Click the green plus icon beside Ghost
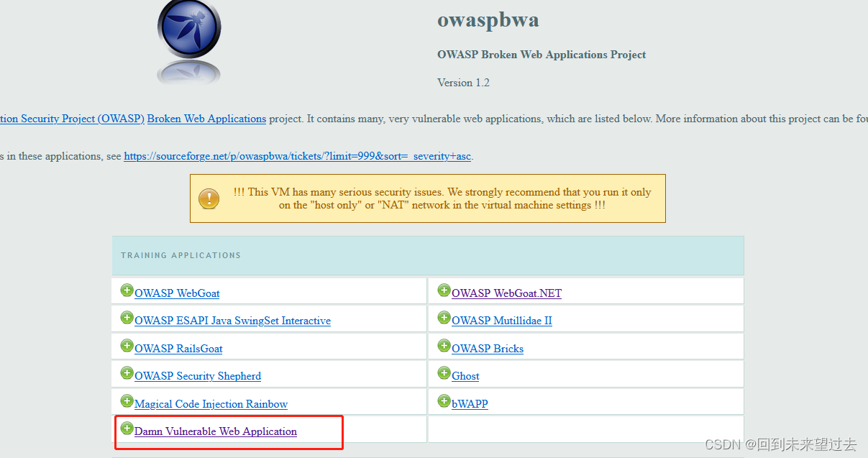Screen dimensions: 868x458 pyautogui.click(x=444, y=372)
